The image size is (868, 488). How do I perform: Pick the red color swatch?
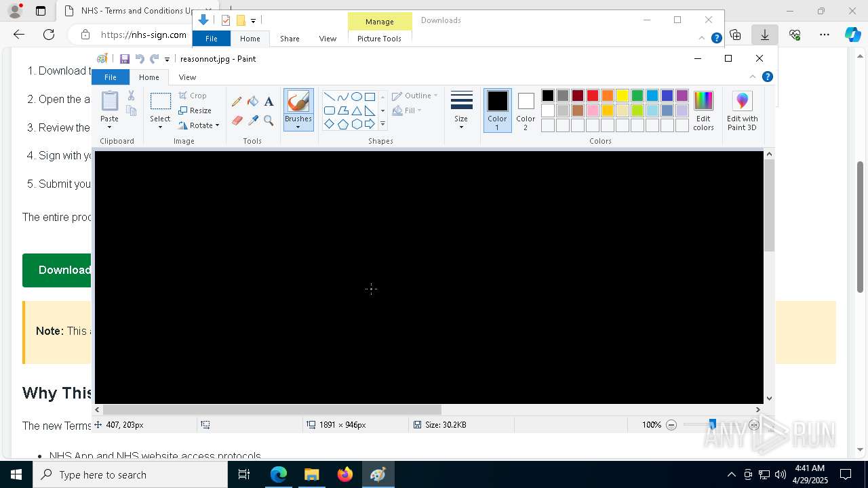pos(593,96)
